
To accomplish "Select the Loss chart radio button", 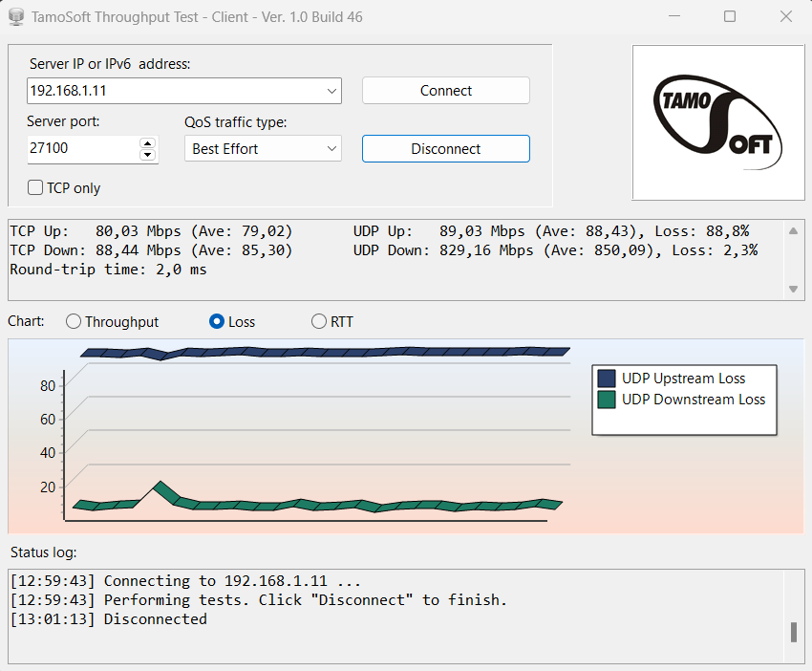I will pyautogui.click(x=217, y=322).
